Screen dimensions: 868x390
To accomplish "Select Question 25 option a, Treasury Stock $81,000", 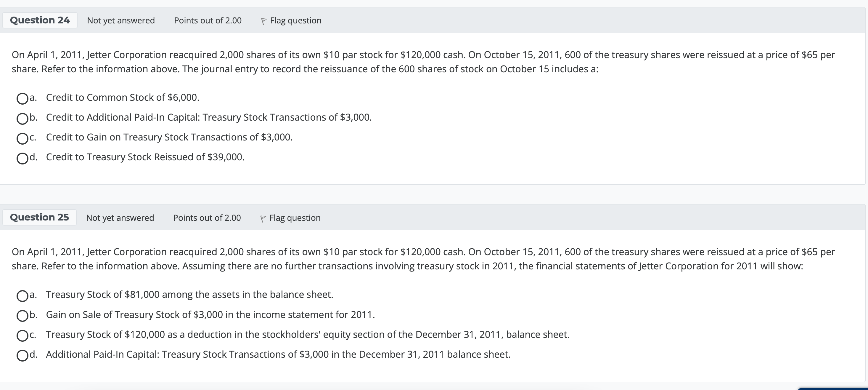I will [x=22, y=296].
